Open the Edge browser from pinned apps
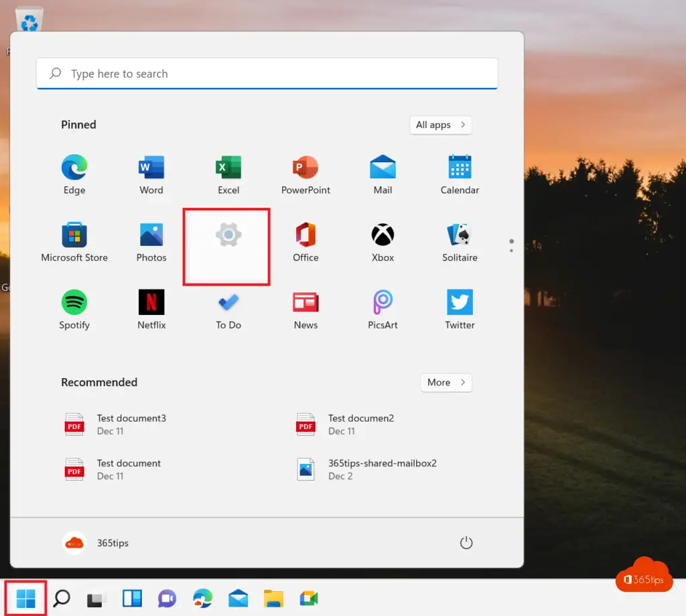Image resolution: width=686 pixels, height=616 pixels. click(x=74, y=174)
